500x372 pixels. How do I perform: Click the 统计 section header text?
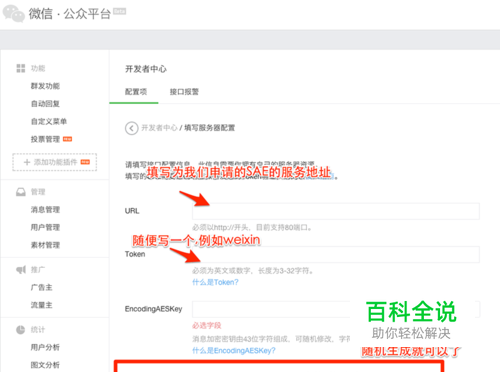coord(38,330)
